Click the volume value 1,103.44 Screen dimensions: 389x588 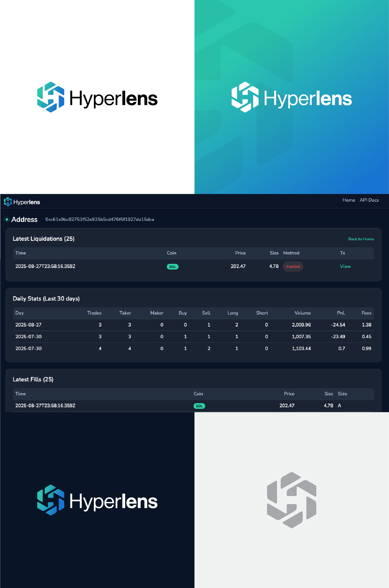[x=301, y=349]
